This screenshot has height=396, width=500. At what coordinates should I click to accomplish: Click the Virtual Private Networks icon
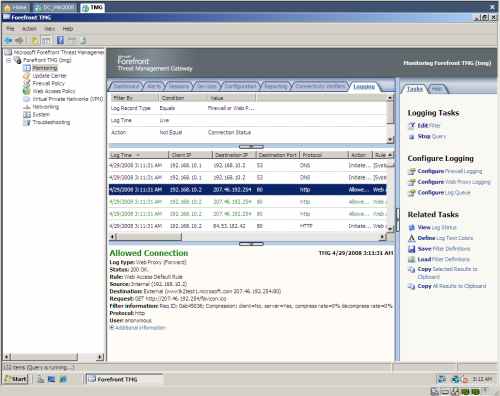click(27, 99)
